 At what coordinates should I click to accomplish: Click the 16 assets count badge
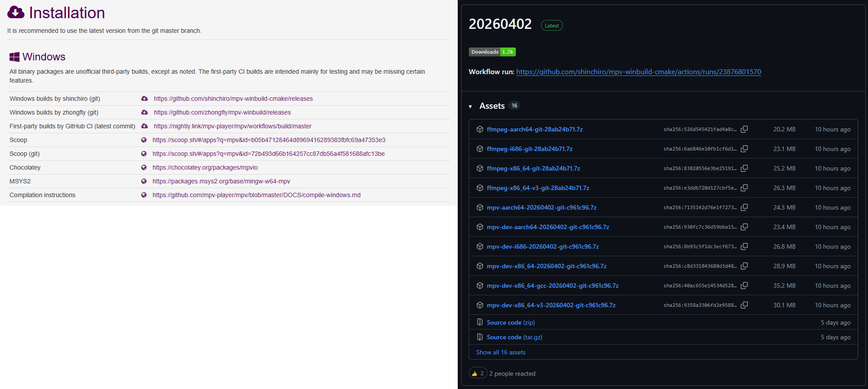[x=515, y=106]
